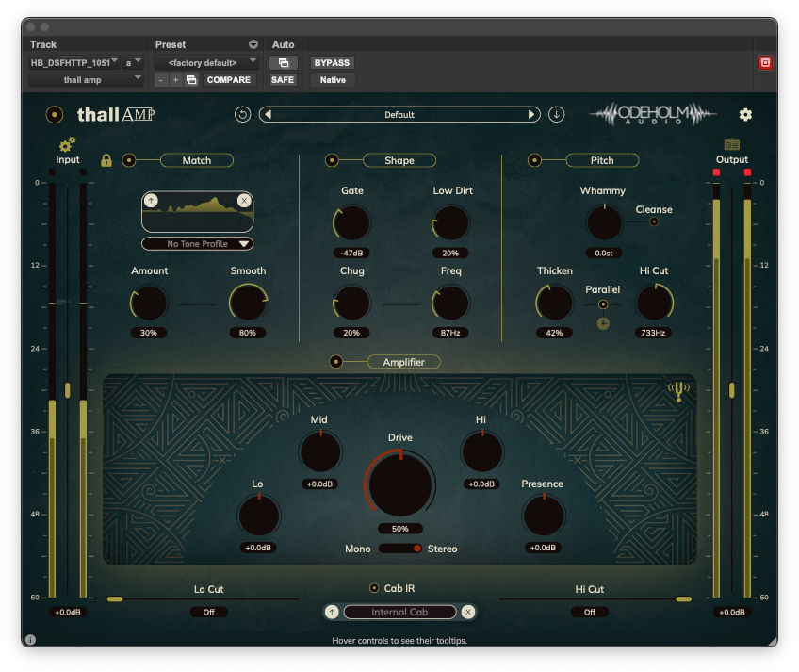Click the Mono Stereo slider

400,549
